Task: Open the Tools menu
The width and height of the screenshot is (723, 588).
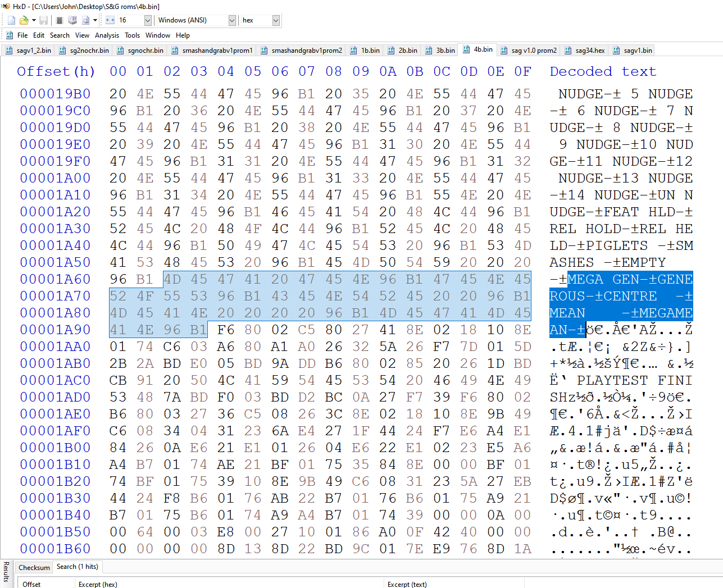Action: [x=133, y=35]
